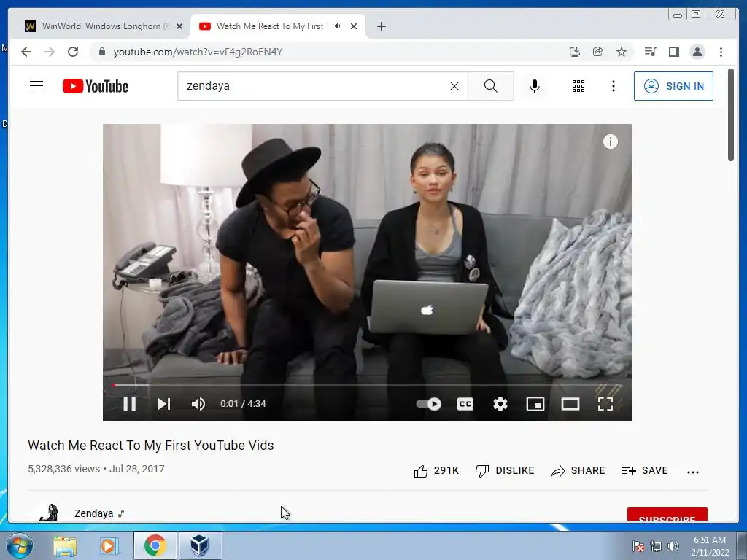Screen dimensions: 747x560
Task: Open YouTube apps grid
Action: click(x=578, y=86)
